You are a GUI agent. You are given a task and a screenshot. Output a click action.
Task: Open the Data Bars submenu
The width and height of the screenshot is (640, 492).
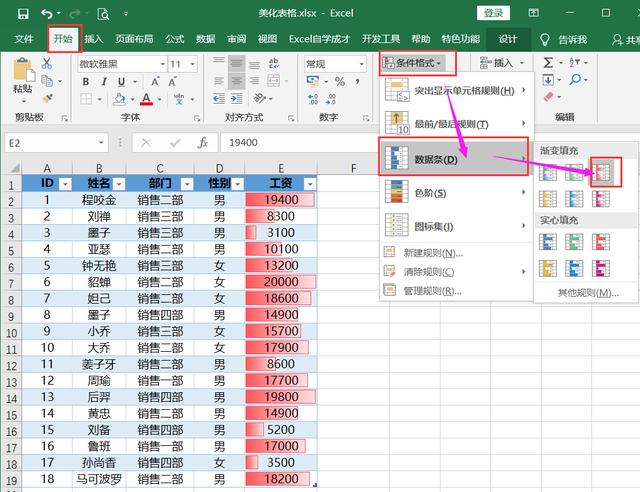[455, 157]
